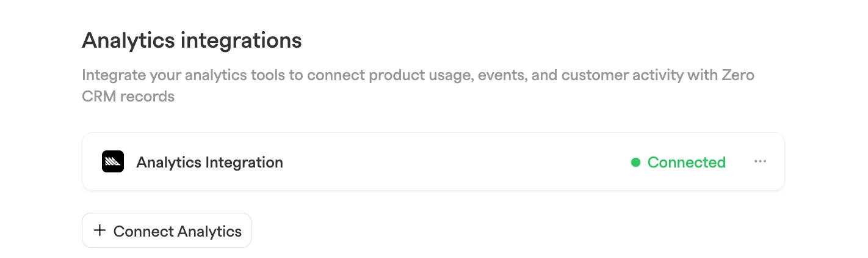Show more actions for Analytics Integration
The image size is (868, 258).
(760, 162)
